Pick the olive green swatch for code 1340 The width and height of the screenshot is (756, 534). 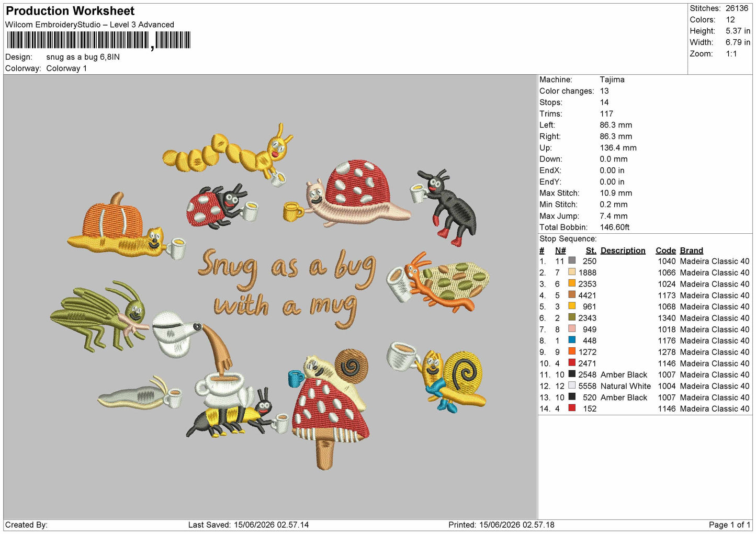[x=572, y=317]
